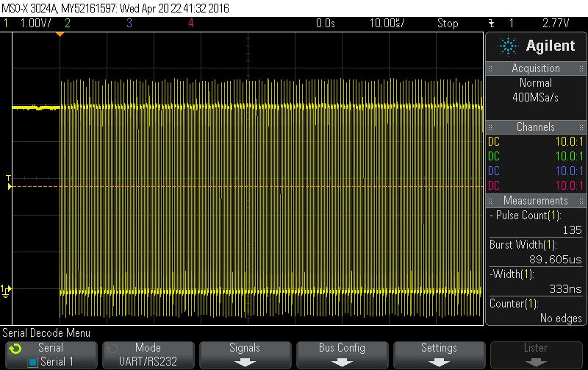This screenshot has height=370, width=588.
Task: Click the orange trigger time reference triangle
Action: 60,34
